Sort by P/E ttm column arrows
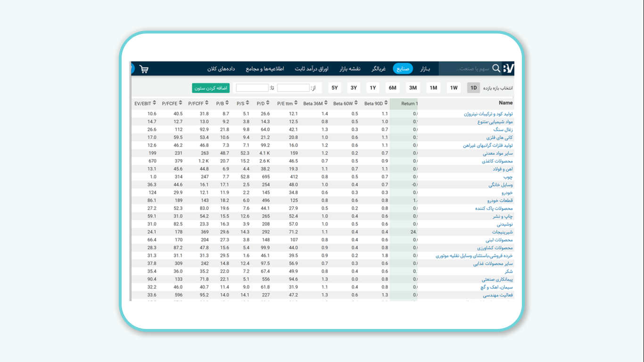Image resolution: width=644 pixels, height=362 pixels. coord(296,103)
